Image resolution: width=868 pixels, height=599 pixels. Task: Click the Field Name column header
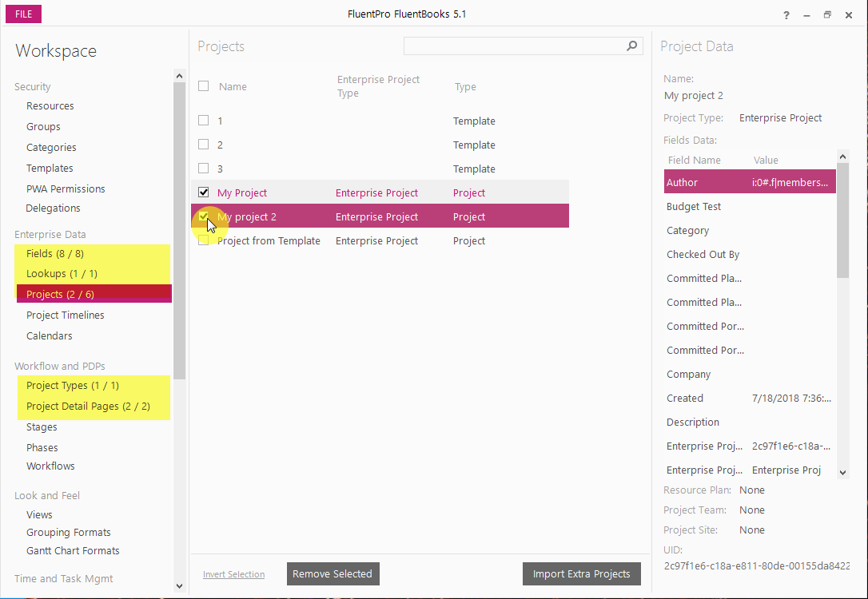(695, 160)
